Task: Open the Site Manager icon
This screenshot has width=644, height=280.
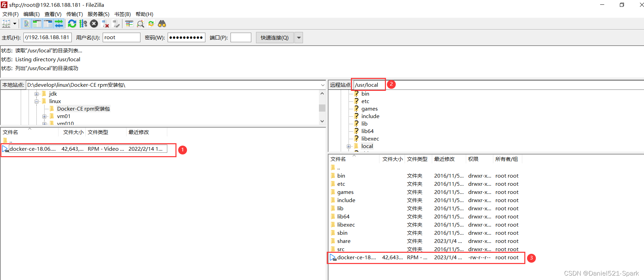Action: 6,24
